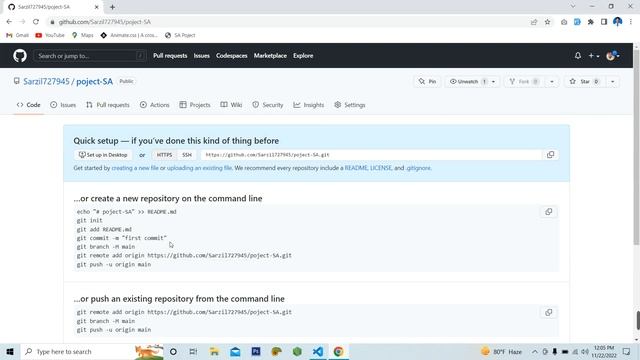Open a new browser tab

point(112,7)
